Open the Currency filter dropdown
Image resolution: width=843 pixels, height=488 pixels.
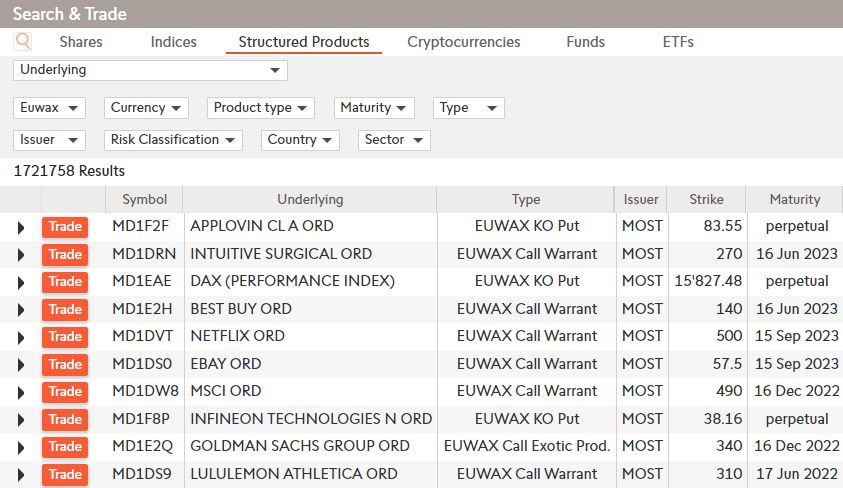pos(146,108)
